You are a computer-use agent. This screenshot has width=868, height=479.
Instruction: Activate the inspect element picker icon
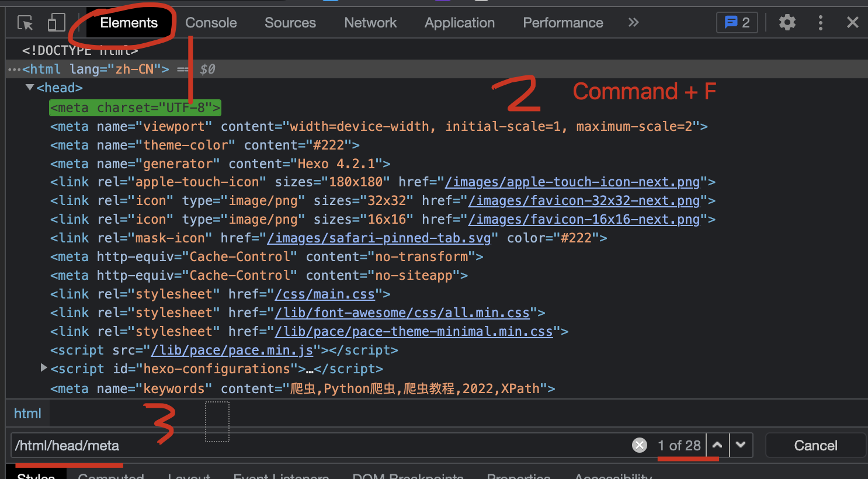(25, 23)
